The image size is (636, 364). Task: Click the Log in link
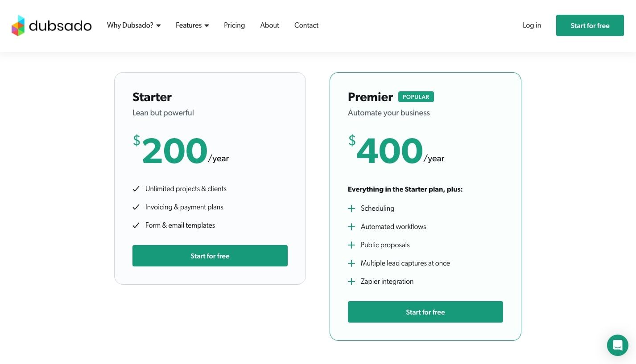[x=532, y=25]
